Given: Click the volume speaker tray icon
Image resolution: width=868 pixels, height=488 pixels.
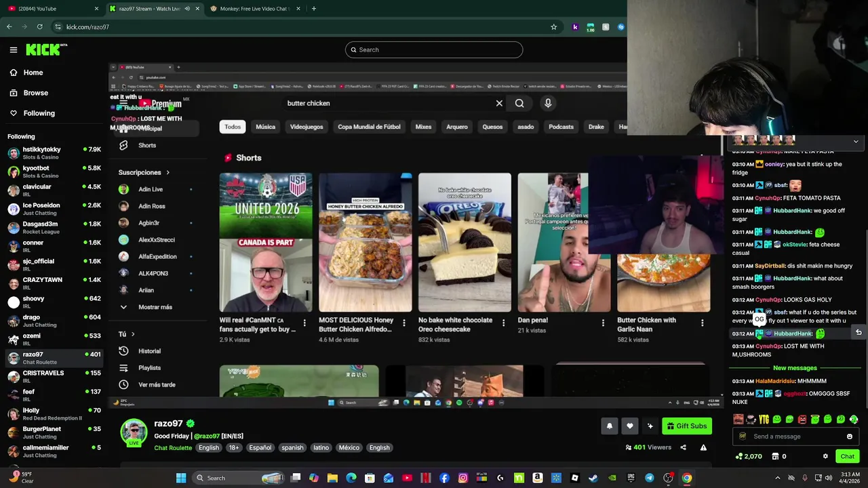Looking at the screenshot, I should coord(829,478).
